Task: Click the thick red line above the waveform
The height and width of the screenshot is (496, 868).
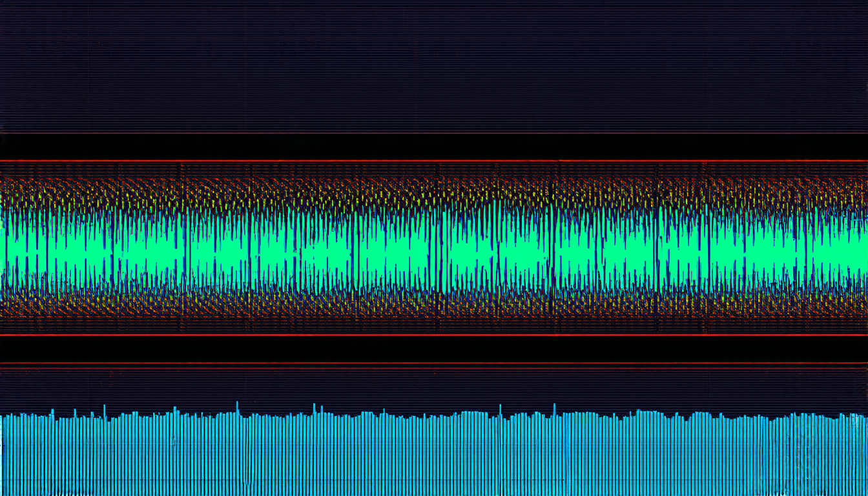Action: click(434, 160)
